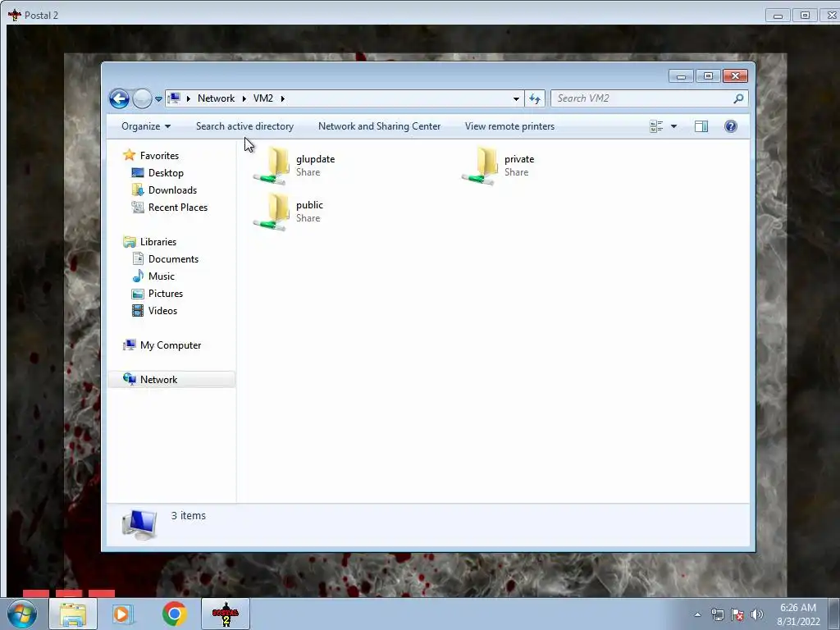Toggle the preview pane

pyautogui.click(x=701, y=126)
